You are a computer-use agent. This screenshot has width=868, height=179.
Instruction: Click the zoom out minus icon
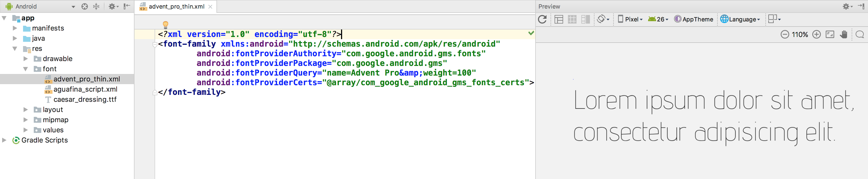[x=785, y=34]
